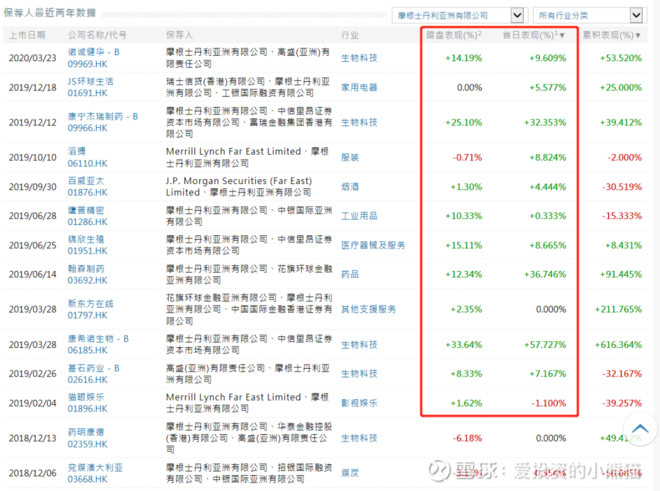Select sponsor text J.P. Morgan Securities (Far East)

pyautogui.click(x=239, y=181)
